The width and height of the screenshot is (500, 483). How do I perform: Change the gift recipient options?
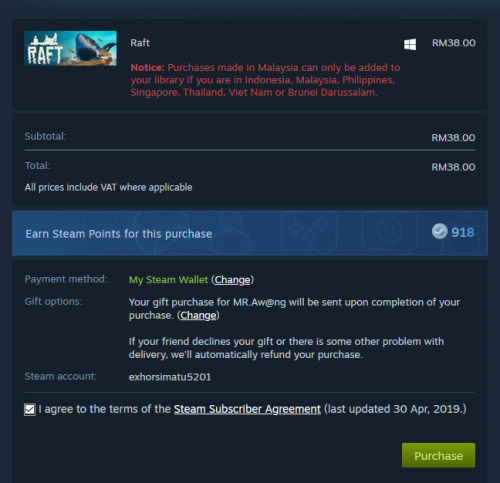tap(198, 315)
